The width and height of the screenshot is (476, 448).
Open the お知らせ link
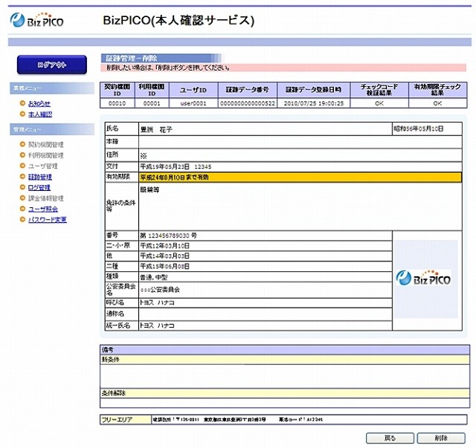point(39,103)
